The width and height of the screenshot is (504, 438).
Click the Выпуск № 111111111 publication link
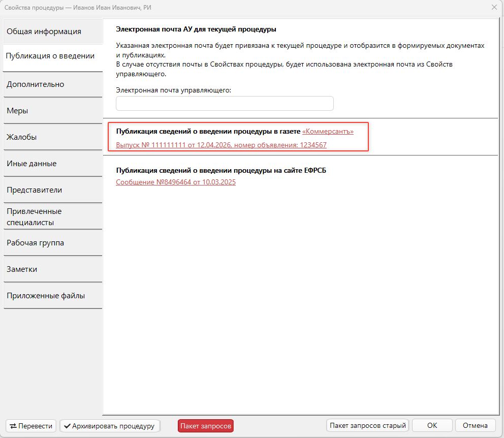[x=221, y=145]
